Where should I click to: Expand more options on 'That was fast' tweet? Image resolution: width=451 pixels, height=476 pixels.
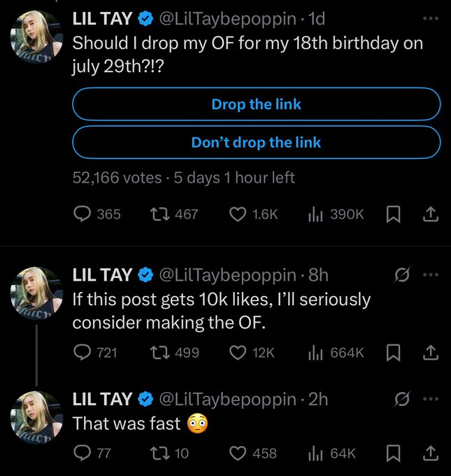tap(431, 399)
